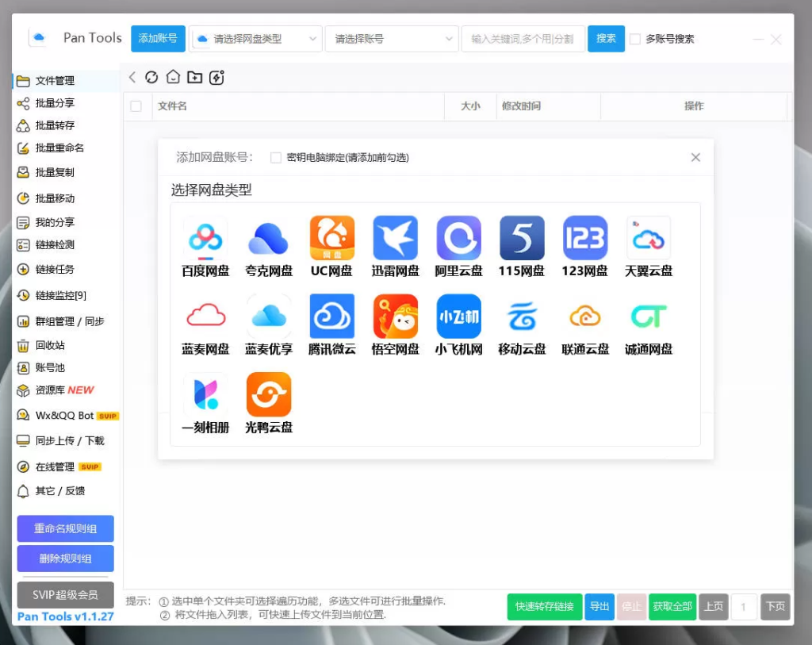Choose Unicom cloud (联通云盘) icon
The width and height of the screenshot is (812, 645).
coord(585,316)
